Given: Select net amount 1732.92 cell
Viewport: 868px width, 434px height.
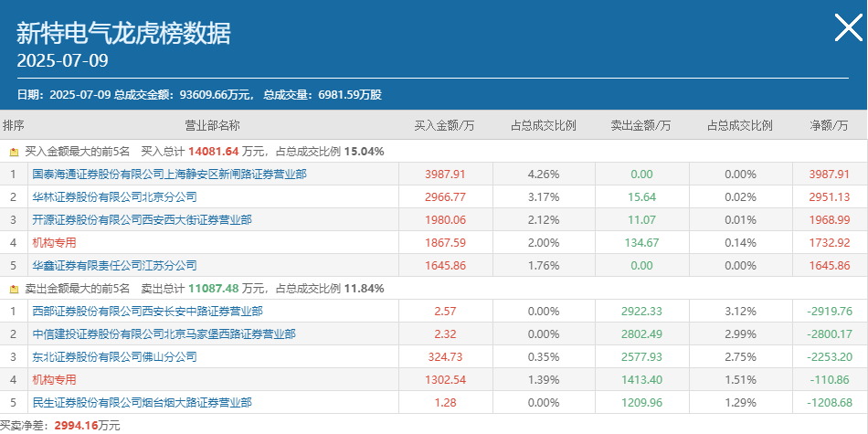Looking at the screenshot, I should coord(830,243).
